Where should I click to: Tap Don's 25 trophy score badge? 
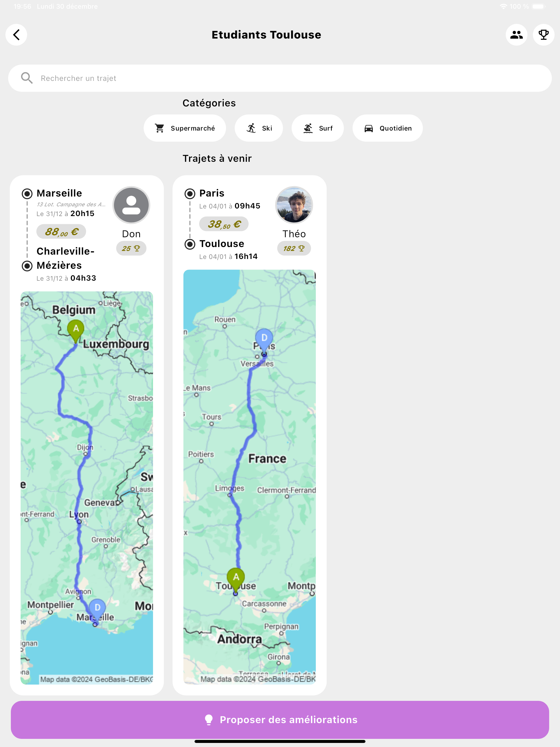[x=131, y=248]
